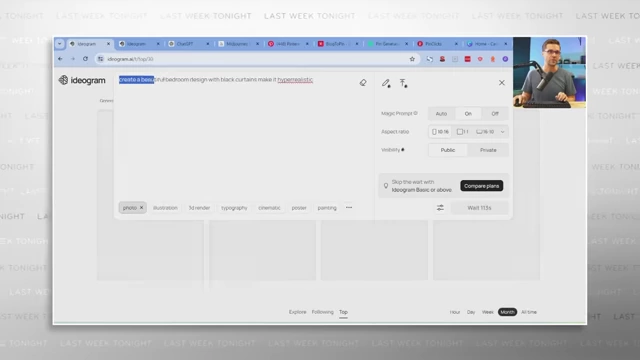Select the poster style tag
This screenshot has height=360, width=640.
point(299,208)
